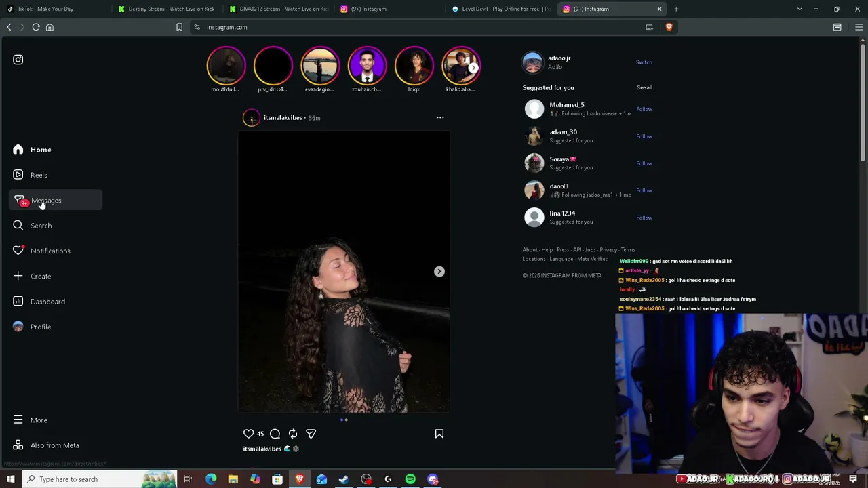868x488 pixels.
Task: Share the post via send icon
Action: [311, 434]
